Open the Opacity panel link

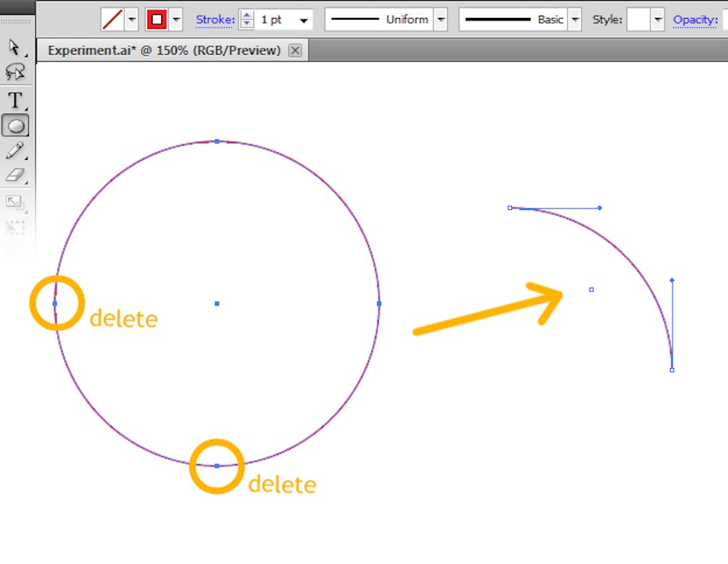coord(695,20)
